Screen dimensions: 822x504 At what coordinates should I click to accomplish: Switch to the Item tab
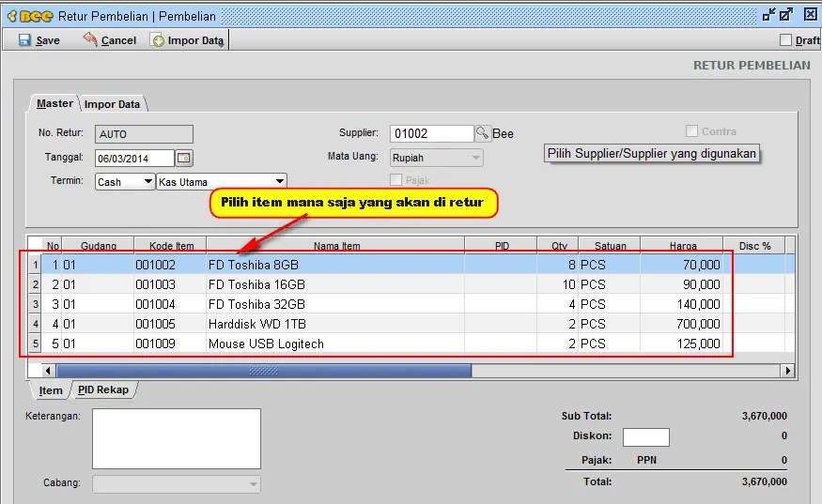point(51,390)
